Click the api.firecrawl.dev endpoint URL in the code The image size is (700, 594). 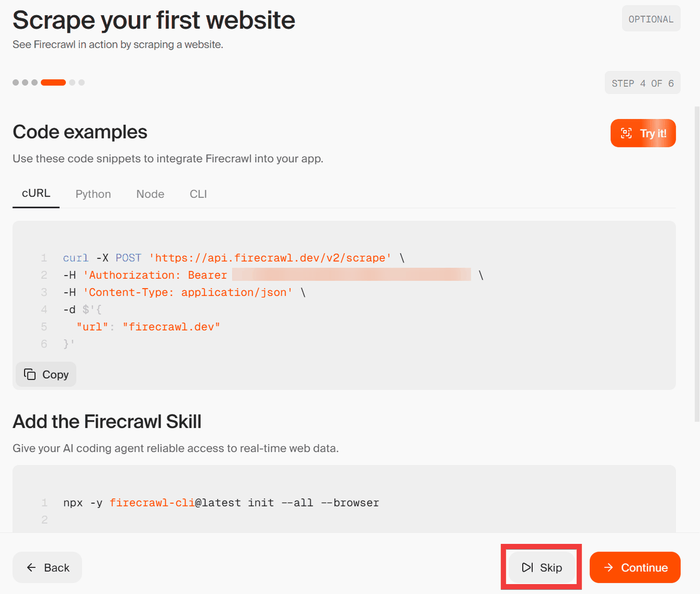[270, 258]
